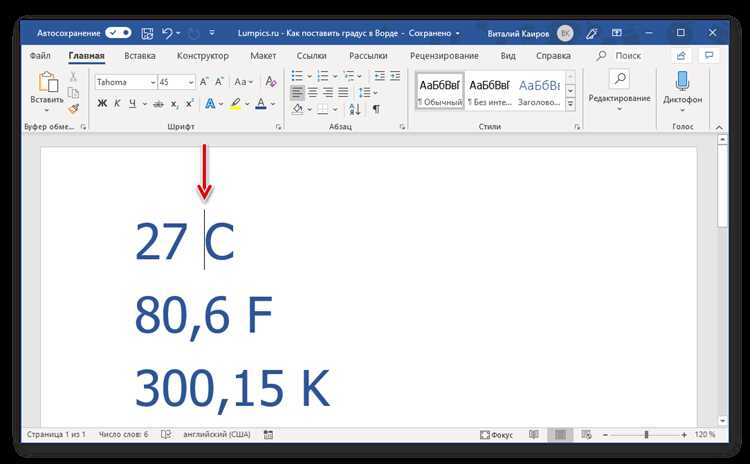The image size is (750, 464).
Task: Apply paragraph shading with the bucket icon
Action: 298,109
